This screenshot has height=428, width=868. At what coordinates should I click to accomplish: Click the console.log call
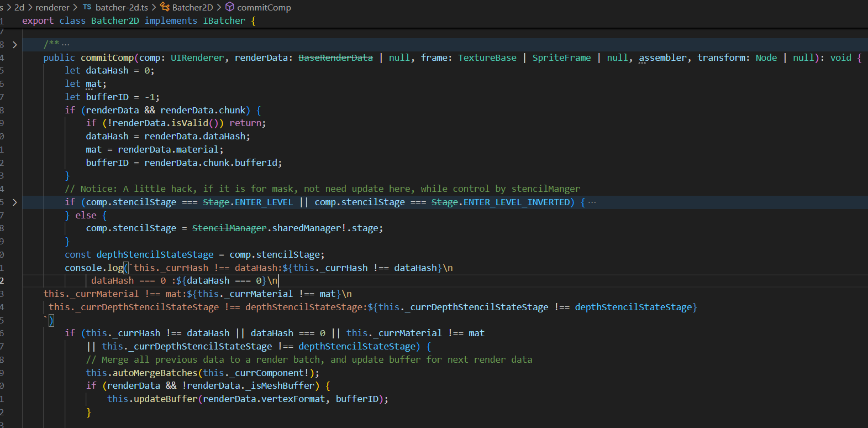coord(94,268)
